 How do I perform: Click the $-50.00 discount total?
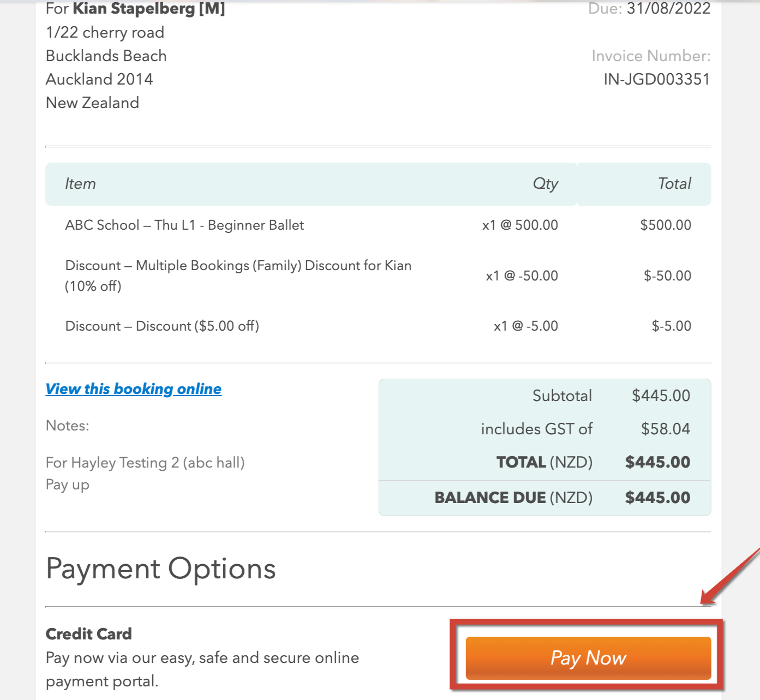(x=667, y=276)
